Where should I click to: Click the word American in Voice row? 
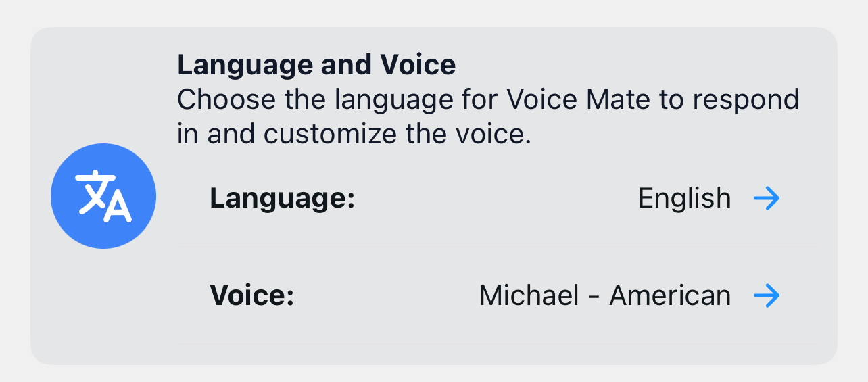(x=669, y=295)
